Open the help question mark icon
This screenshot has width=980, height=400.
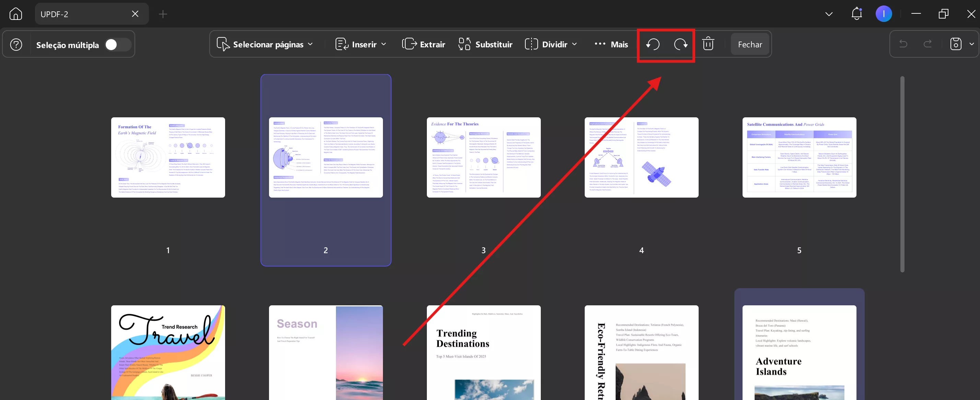[x=16, y=45]
